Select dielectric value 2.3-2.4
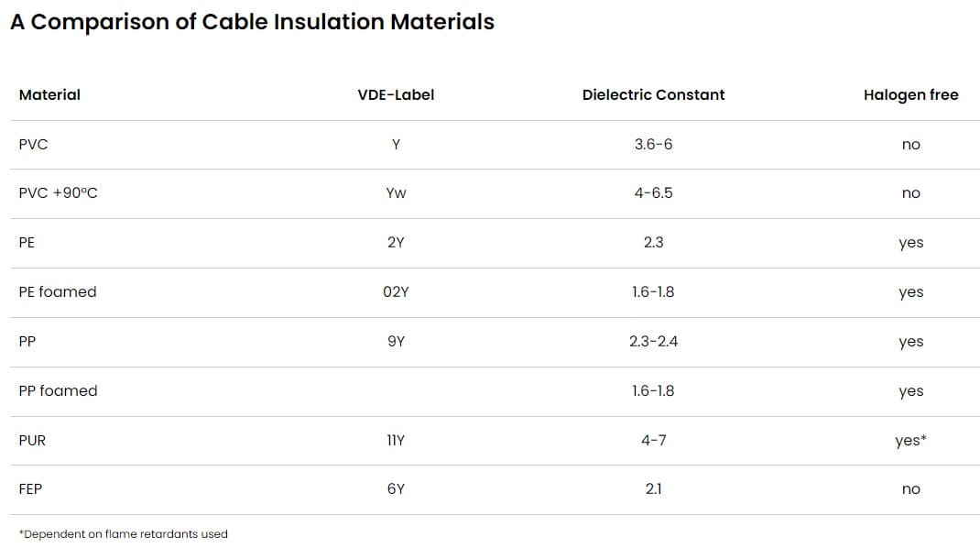Image resolution: width=980 pixels, height=548 pixels. coord(653,341)
